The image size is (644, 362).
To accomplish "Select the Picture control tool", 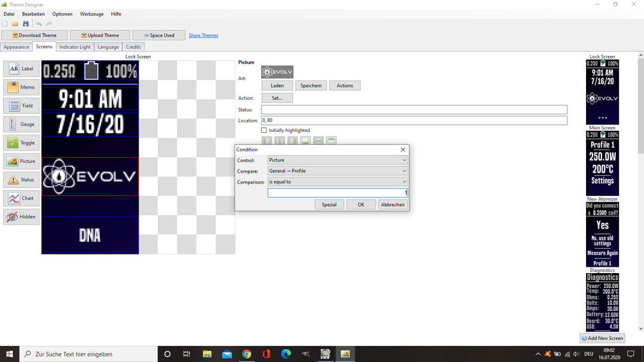I will [21, 161].
